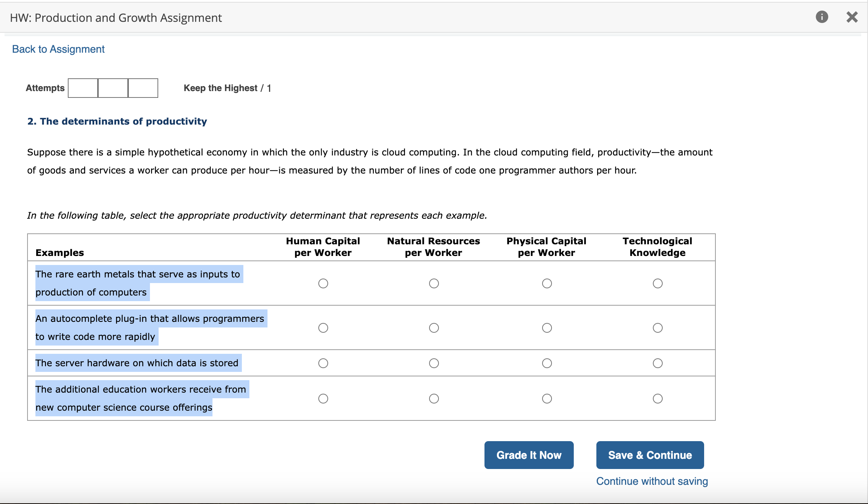Click the third Attempts box
Viewport: 868px width, 504px height.
click(x=143, y=88)
